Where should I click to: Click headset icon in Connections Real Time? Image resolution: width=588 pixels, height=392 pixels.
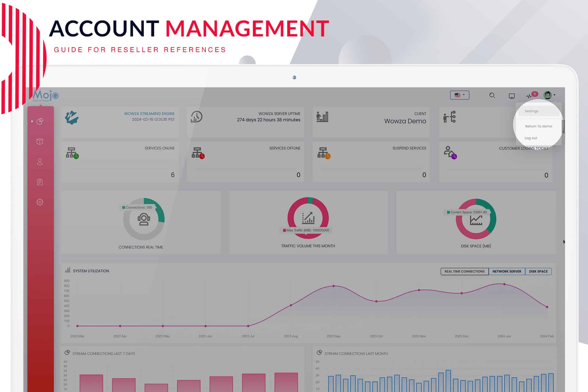(x=144, y=219)
